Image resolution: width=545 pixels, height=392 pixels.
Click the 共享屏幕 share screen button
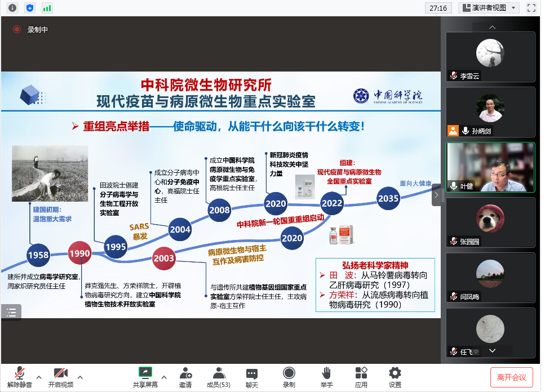(x=145, y=377)
